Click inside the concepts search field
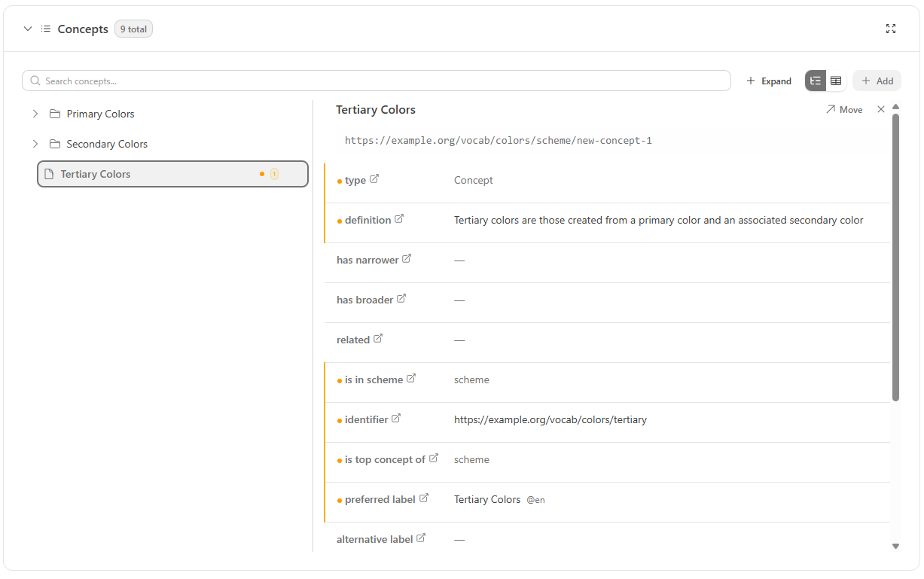924x579 pixels. coord(301,81)
